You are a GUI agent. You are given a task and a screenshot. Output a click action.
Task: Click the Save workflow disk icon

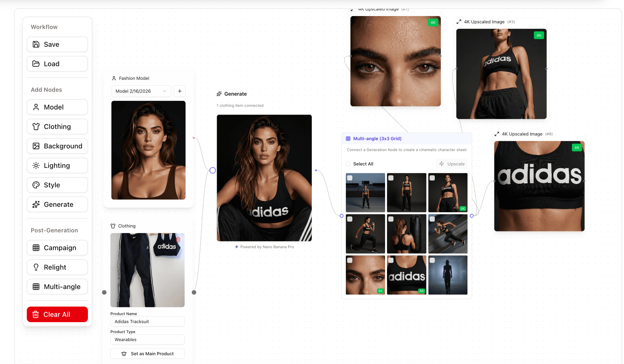coord(36,44)
